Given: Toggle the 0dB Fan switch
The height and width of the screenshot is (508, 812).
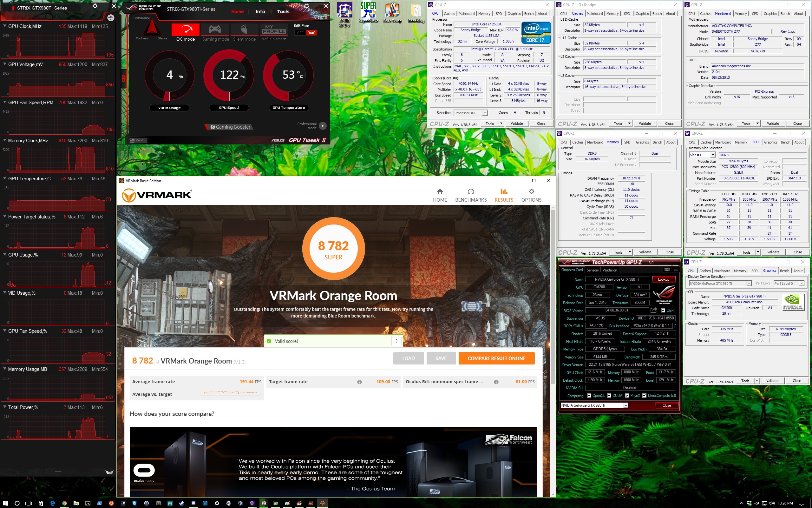Looking at the screenshot, I should (306, 33).
